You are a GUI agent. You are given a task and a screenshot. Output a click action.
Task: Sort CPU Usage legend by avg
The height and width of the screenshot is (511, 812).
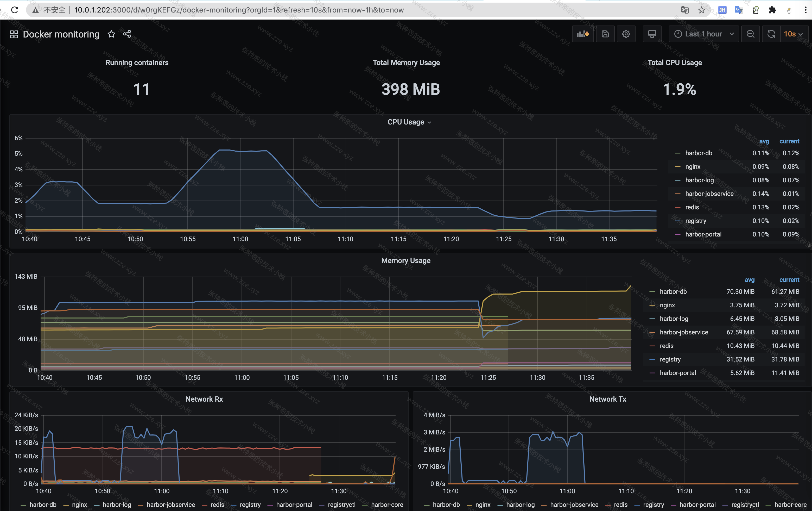tap(764, 141)
